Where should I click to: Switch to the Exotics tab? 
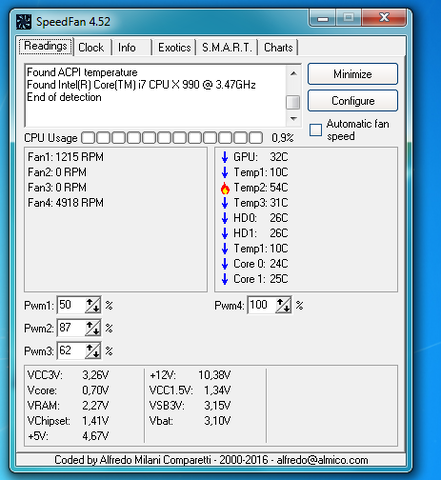coord(174,47)
